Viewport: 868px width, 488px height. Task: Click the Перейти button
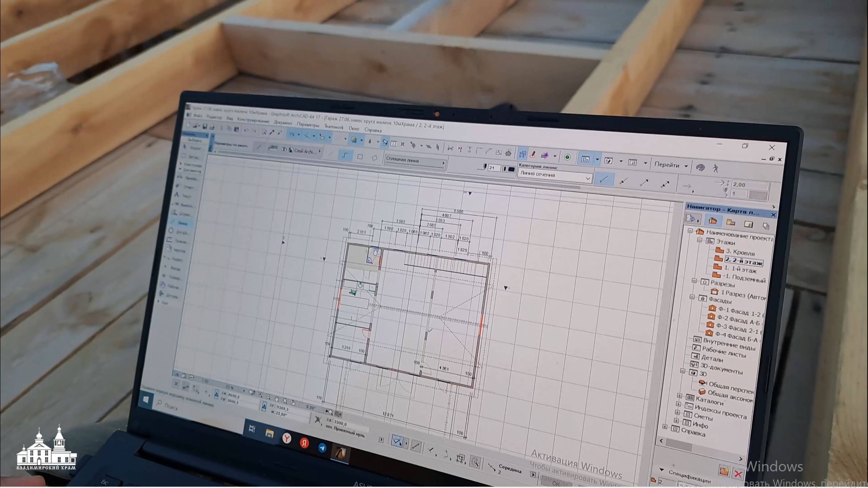tap(667, 165)
